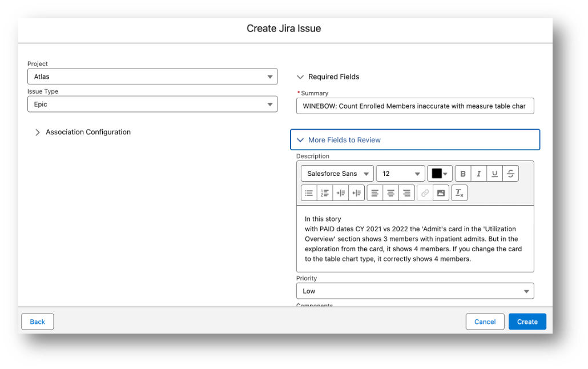The image size is (588, 369).
Task: Click the Create button
Action: click(527, 322)
